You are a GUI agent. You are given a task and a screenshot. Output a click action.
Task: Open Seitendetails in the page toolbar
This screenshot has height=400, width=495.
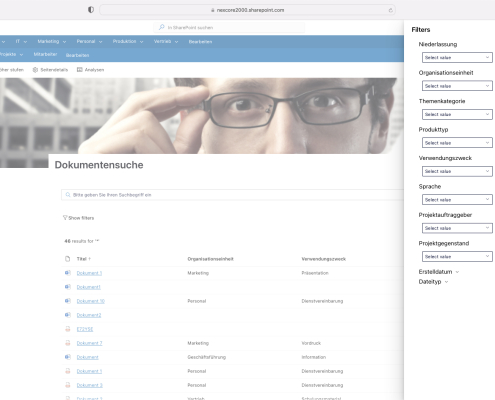pyautogui.click(x=50, y=70)
